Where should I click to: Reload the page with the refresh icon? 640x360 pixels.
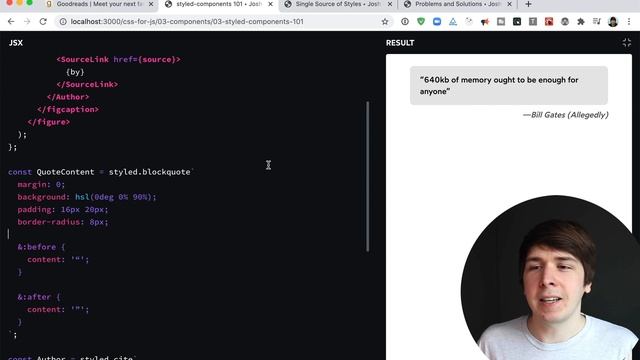coord(43,22)
